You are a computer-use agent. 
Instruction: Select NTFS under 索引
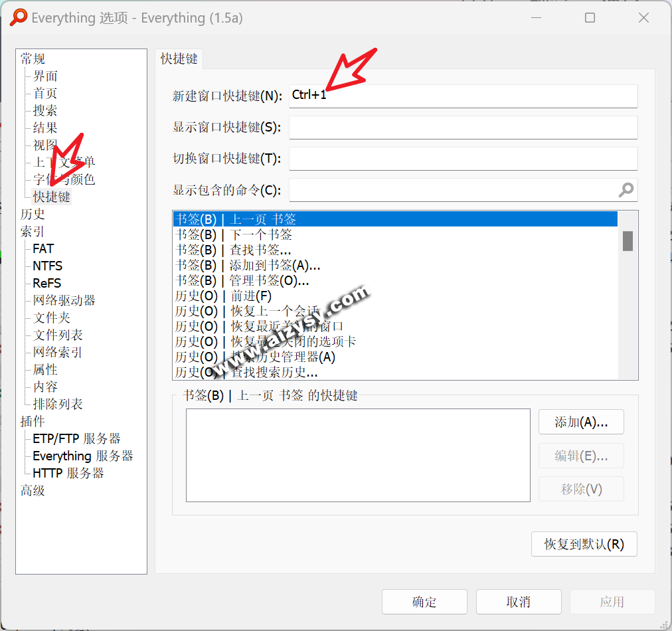coord(47,266)
